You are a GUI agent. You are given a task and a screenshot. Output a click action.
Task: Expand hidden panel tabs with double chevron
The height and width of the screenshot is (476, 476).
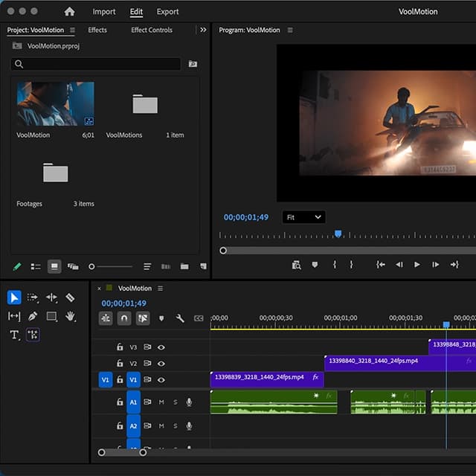pos(203,30)
